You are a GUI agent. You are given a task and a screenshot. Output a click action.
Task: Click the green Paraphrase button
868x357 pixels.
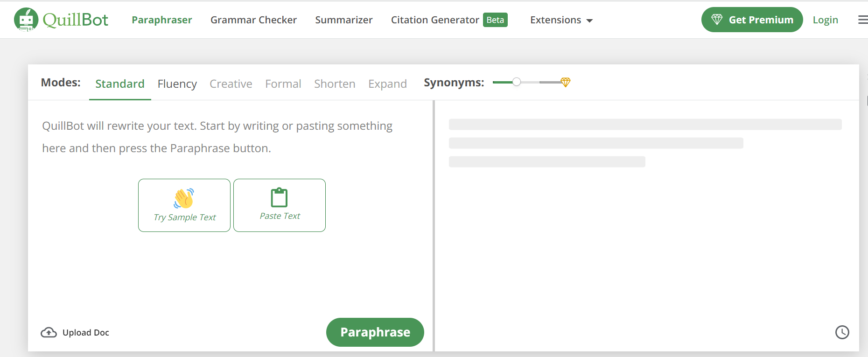click(x=375, y=332)
